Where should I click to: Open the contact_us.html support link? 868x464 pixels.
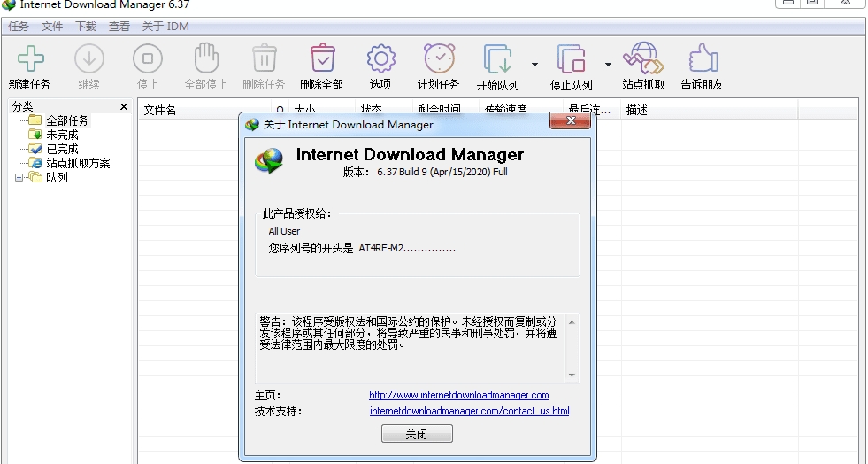[x=470, y=411]
